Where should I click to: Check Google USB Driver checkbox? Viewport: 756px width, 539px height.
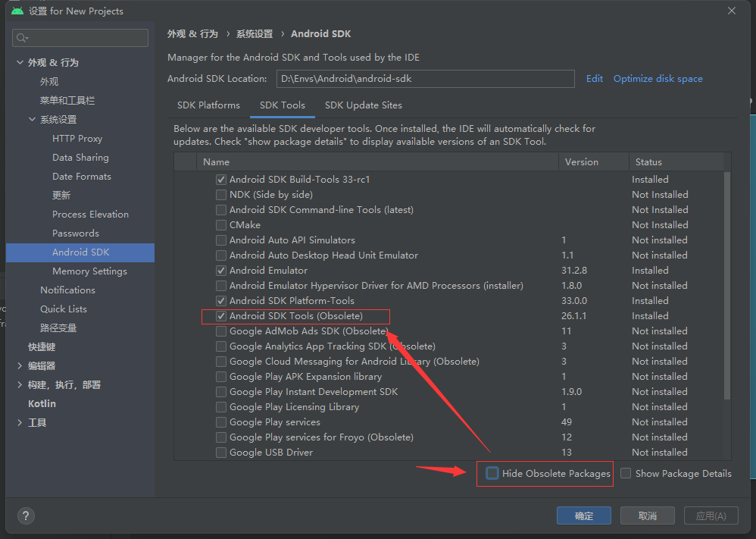(x=221, y=453)
